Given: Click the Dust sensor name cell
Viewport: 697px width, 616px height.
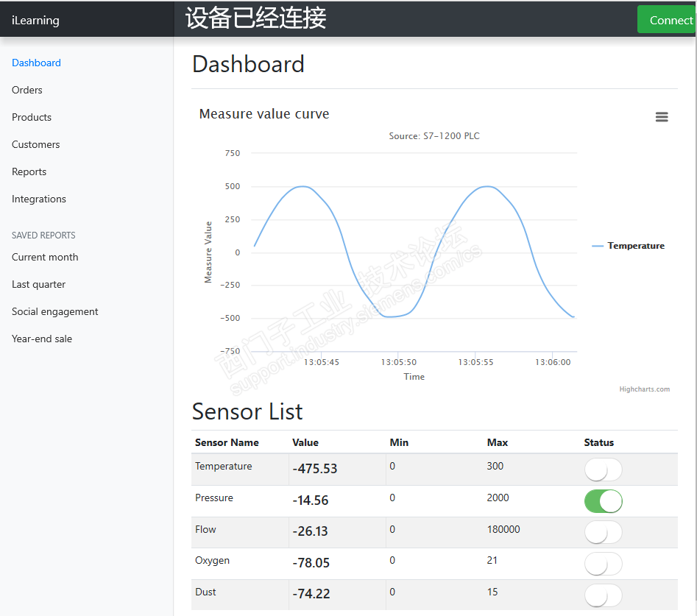Looking at the screenshot, I should (x=205, y=592).
